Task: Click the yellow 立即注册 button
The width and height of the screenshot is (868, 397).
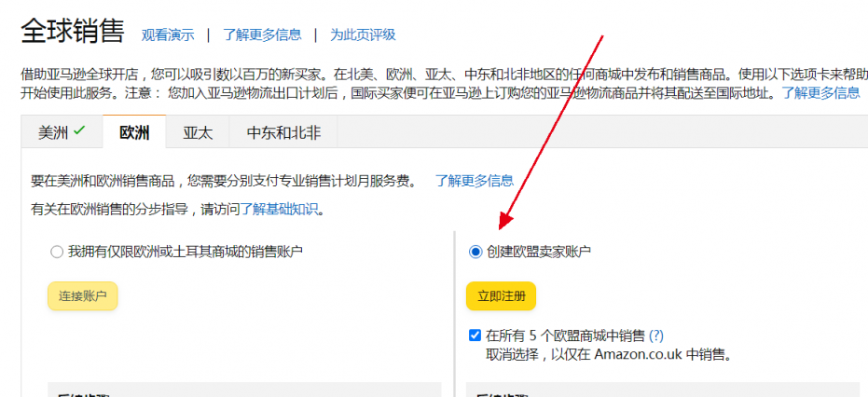Action: click(x=501, y=296)
